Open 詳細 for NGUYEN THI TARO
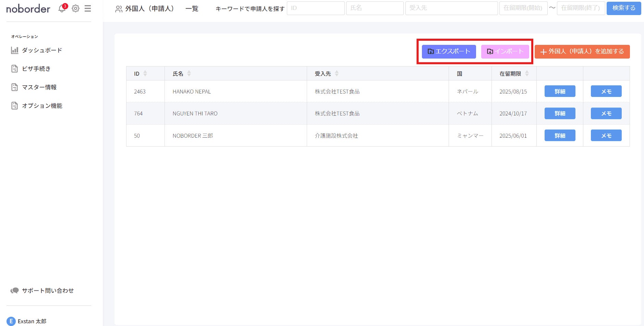 click(x=560, y=113)
